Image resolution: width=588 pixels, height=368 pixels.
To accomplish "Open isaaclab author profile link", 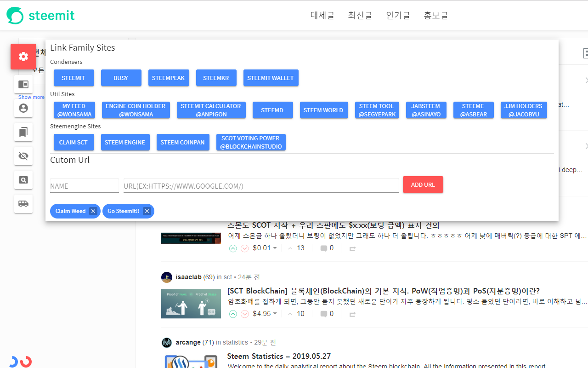I will [x=188, y=277].
